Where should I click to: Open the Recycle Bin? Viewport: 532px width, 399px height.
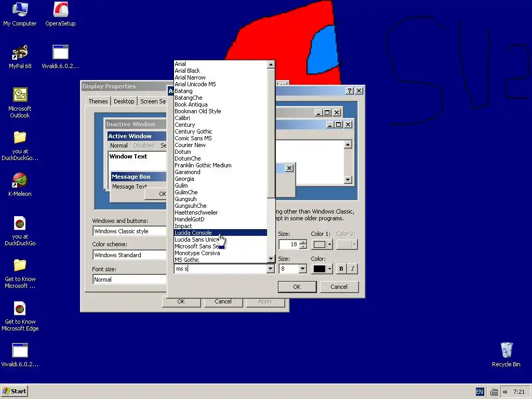point(506,355)
